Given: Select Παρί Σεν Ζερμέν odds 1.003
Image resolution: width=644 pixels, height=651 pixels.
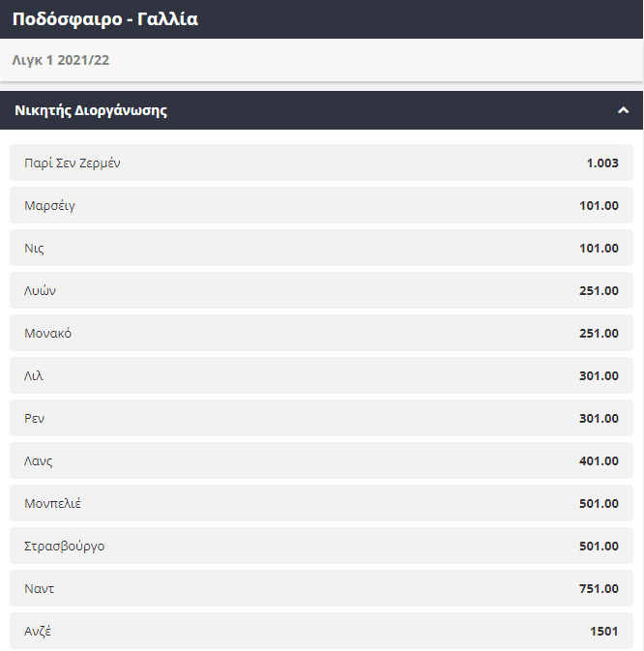Looking at the screenshot, I should [321, 163].
